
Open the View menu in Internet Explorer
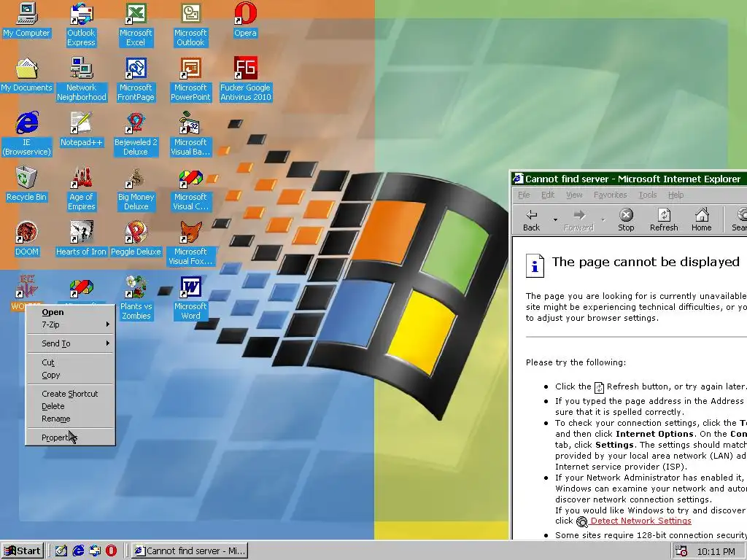(574, 195)
